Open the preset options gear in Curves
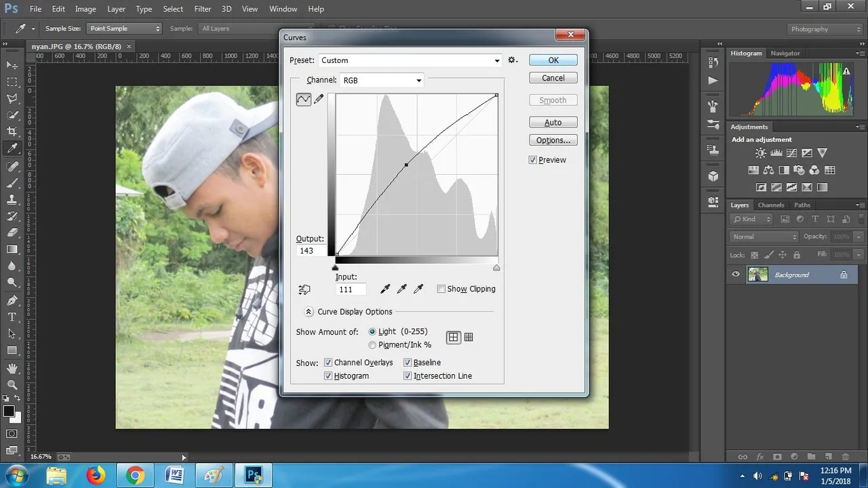Screen dimensions: 868x488 click(513, 60)
